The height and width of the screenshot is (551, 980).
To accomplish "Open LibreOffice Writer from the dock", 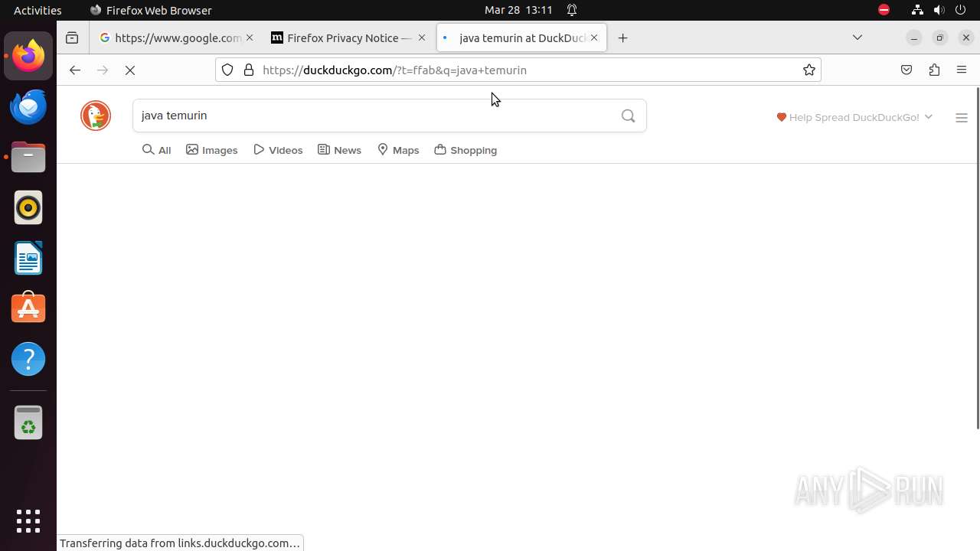I will pyautogui.click(x=28, y=258).
